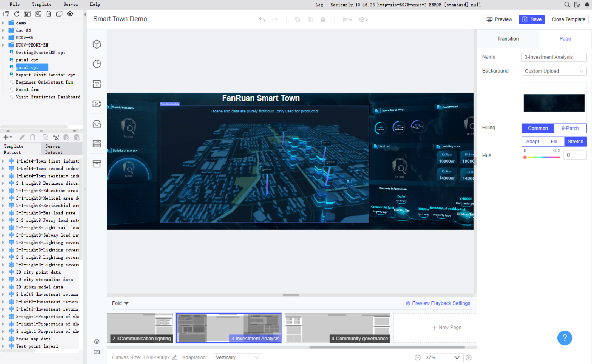
Task: Open the archive box component icon
Action: click(x=97, y=164)
